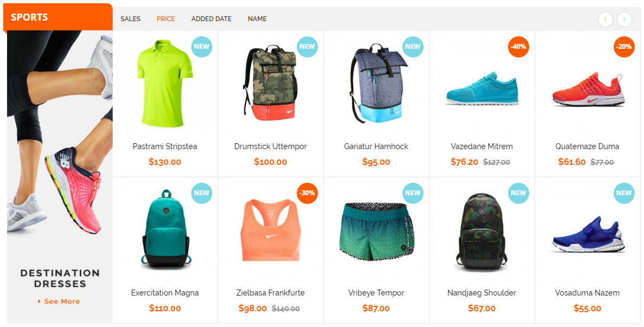
Task: Click the NEW badge on Vosaduma Nazem
Action: 624,193
